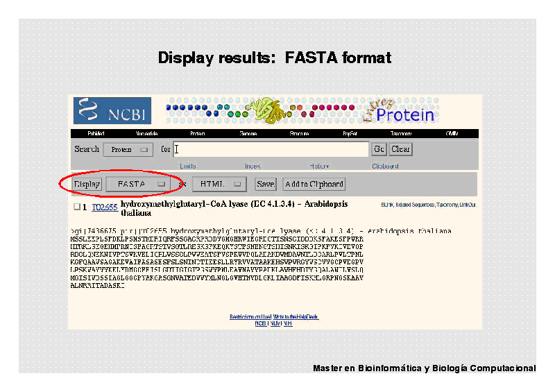Open the T02555 accession link
Image resolution: width=555 pixels, height=392 pixels.
coord(104,207)
